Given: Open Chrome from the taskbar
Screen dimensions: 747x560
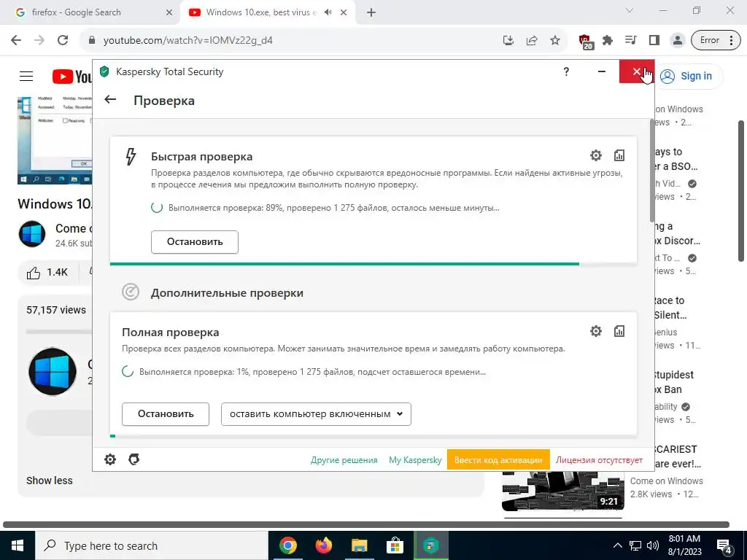Looking at the screenshot, I should pyautogui.click(x=287, y=545).
